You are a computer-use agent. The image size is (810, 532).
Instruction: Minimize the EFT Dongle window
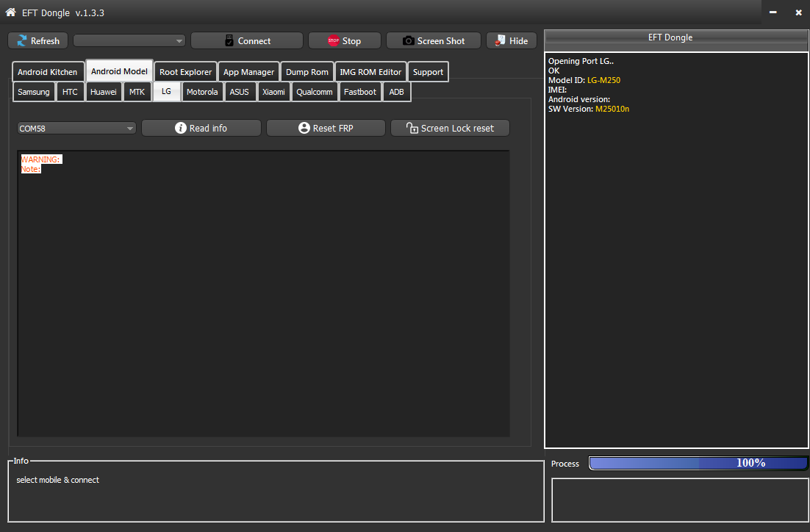[x=773, y=12]
